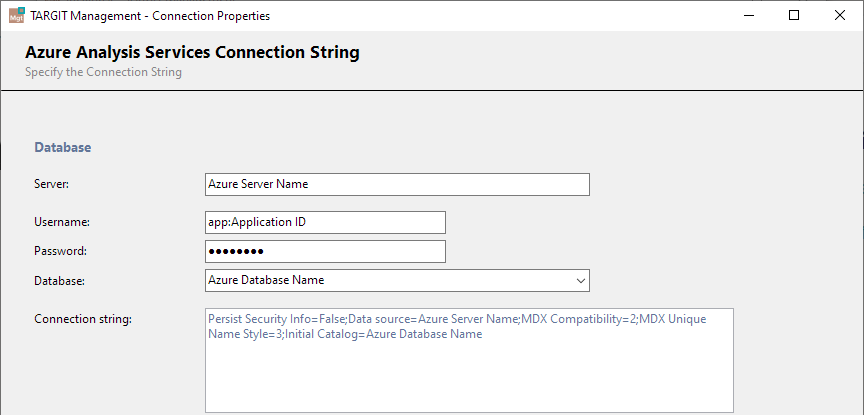Click the 'Connection string:' label
Image resolution: width=864 pixels, height=415 pixels.
click(83, 319)
